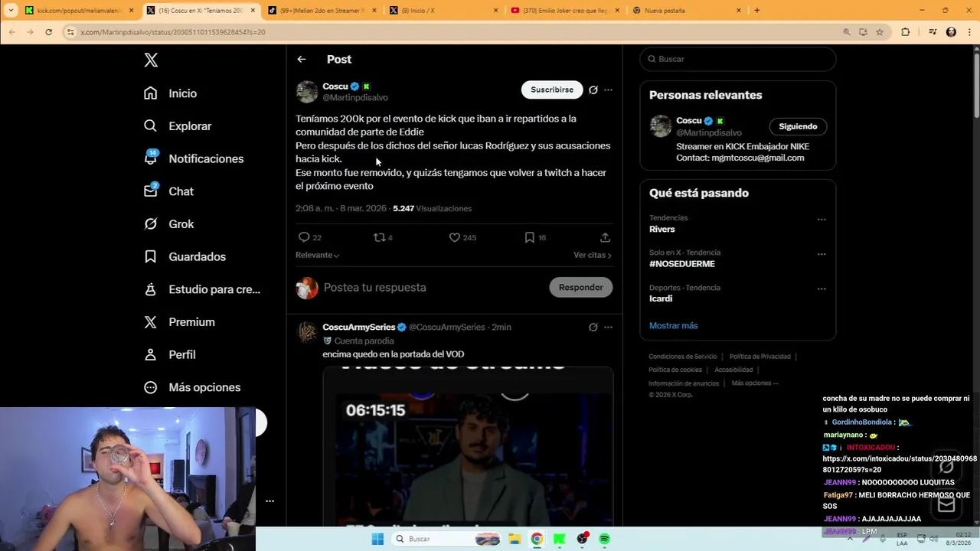Open Notificaciones in sidebar
Image resolution: width=980 pixels, height=551 pixels.
(x=194, y=158)
